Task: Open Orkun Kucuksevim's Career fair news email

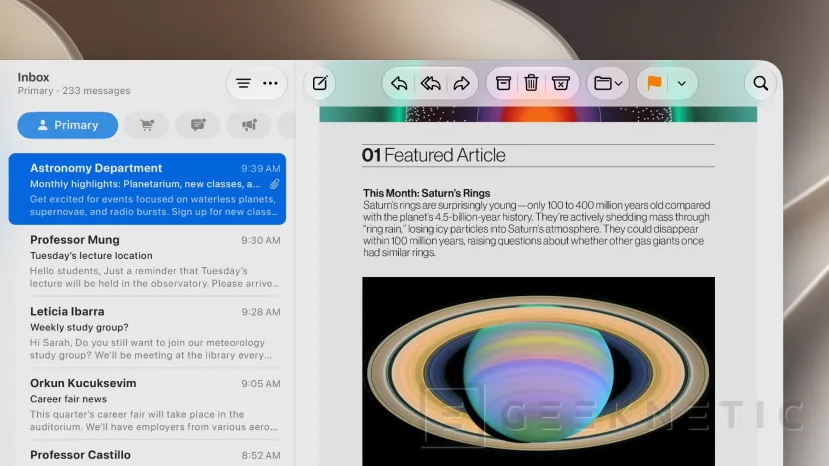Action: (x=147, y=405)
